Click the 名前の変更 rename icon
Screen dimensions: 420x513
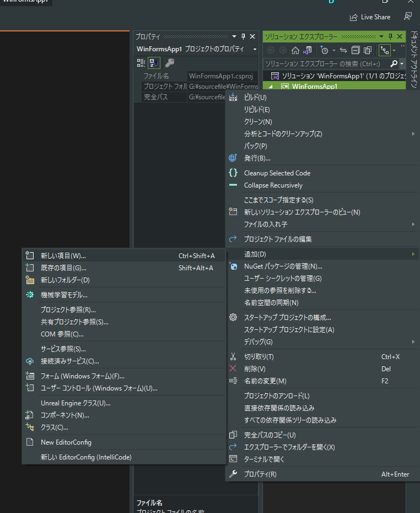click(233, 381)
